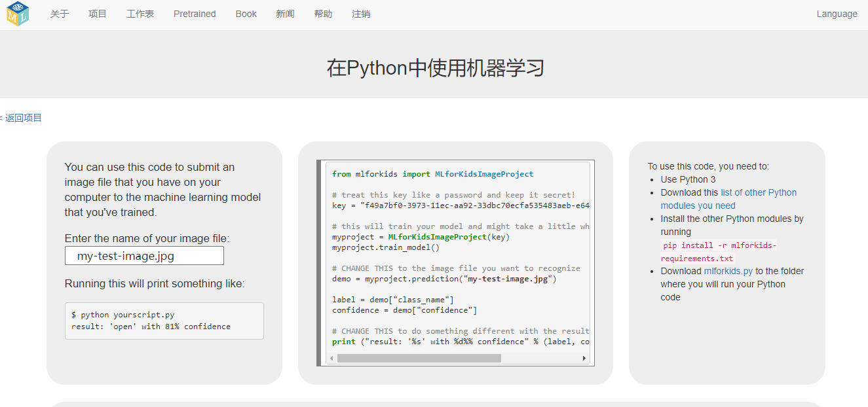
Task: Click 'Enter the name of your image file' label
Action: 147,238
